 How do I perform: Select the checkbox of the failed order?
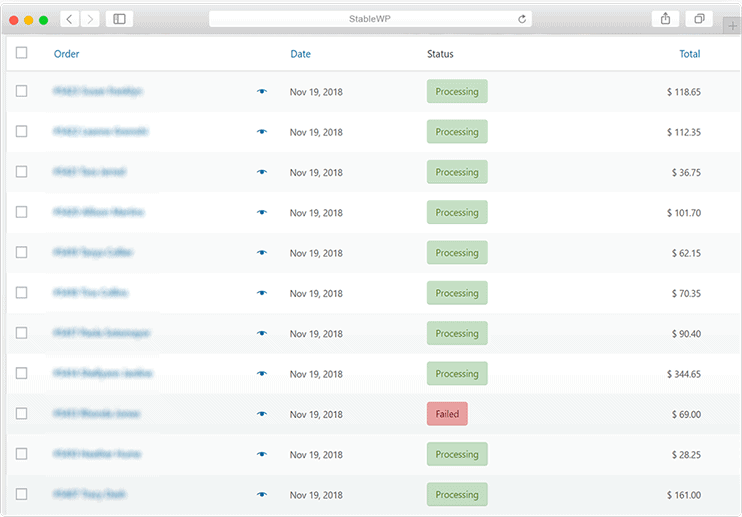point(21,413)
